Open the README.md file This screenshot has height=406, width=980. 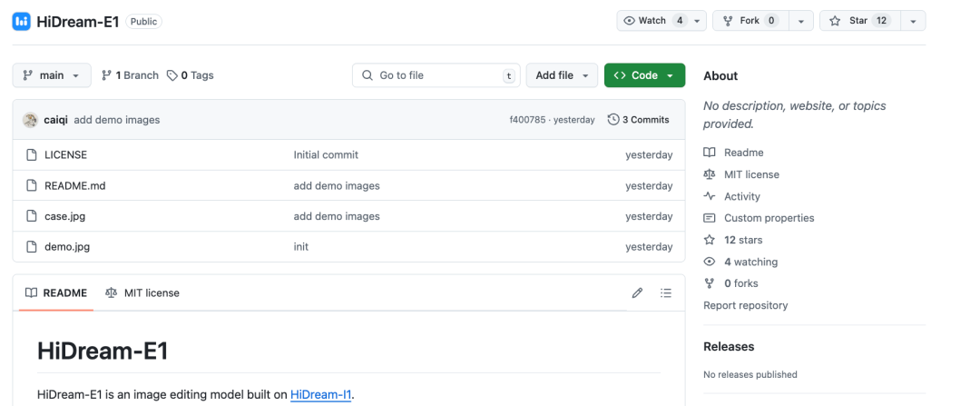click(x=75, y=186)
